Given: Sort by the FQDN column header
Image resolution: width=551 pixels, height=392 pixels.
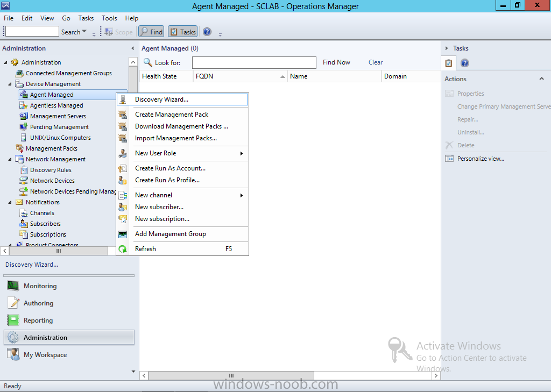Looking at the screenshot, I should click(x=240, y=76).
